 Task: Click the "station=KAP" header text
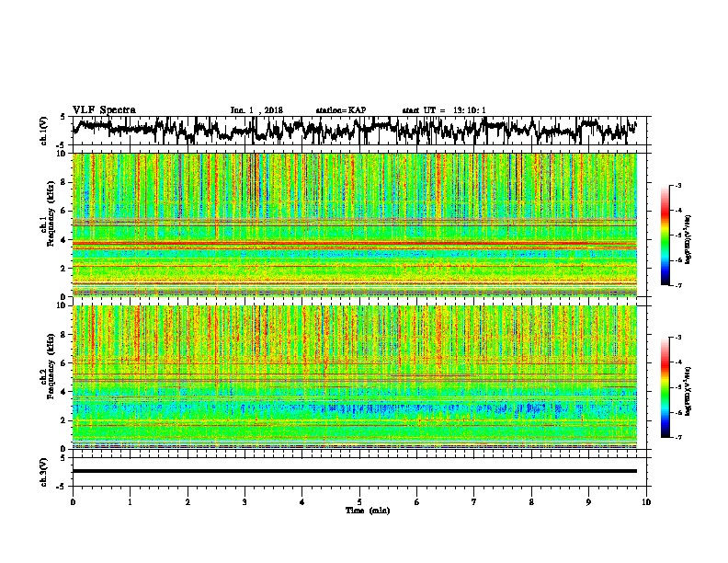coord(341,110)
